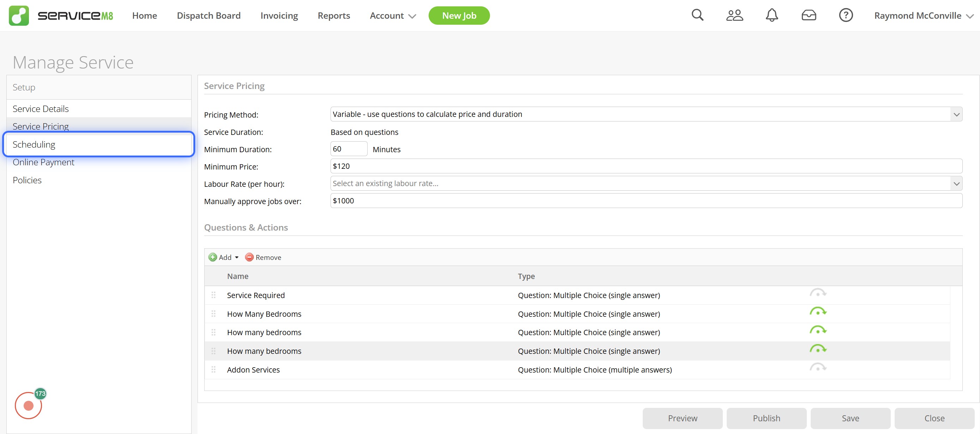Select Online Payment in the Setup sidebar
Image resolution: width=980 pixels, height=434 pixels.
(99, 162)
